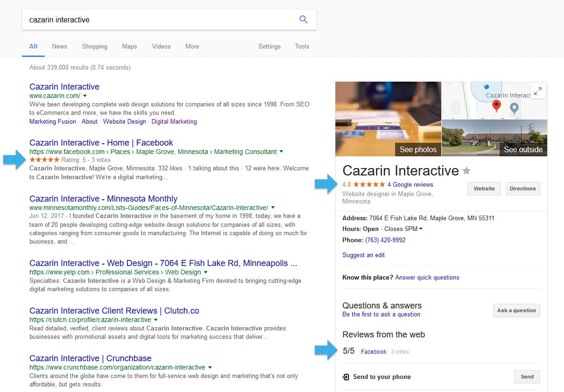Open Cazarin Interactive | Crunchbase result

(91, 358)
